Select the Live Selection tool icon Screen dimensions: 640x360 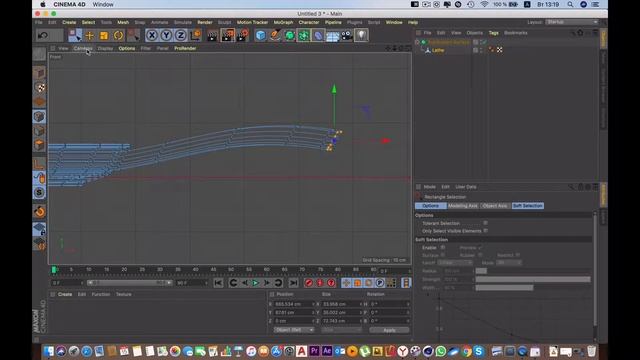(x=75, y=36)
